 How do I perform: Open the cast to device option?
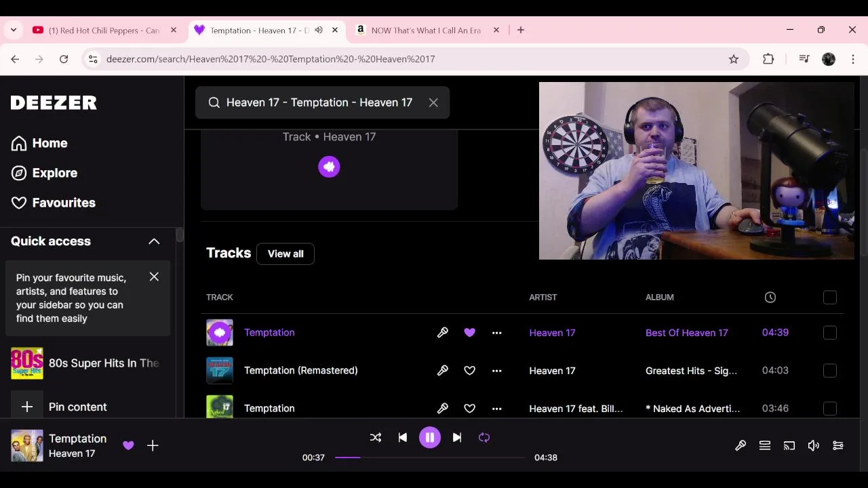coord(789,445)
